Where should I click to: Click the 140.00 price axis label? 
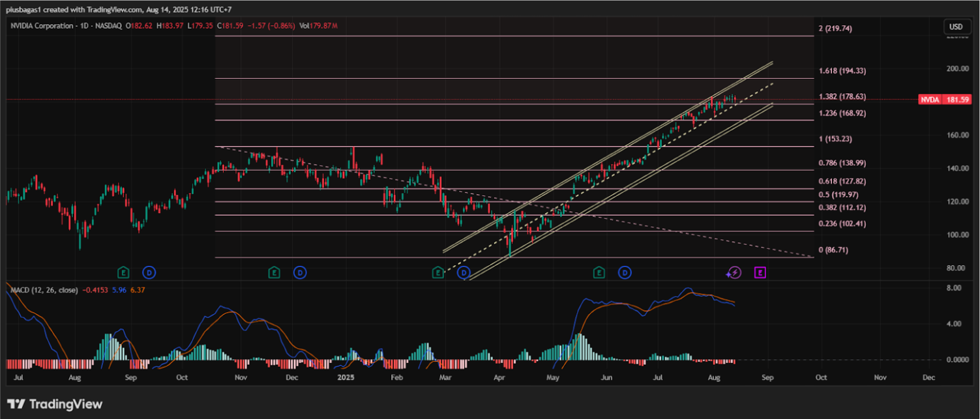(x=957, y=168)
